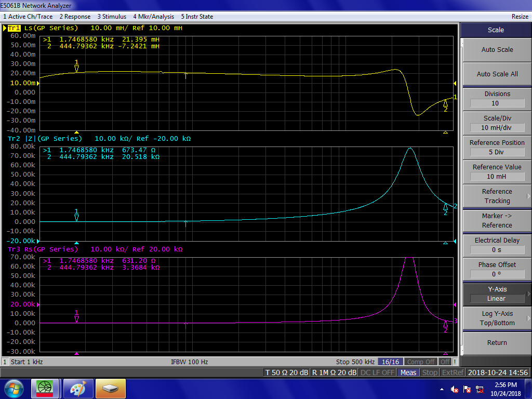Click the Stop status indicator
Image resolution: width=532 pixels, height=399 pixels.
click(430, 373)
